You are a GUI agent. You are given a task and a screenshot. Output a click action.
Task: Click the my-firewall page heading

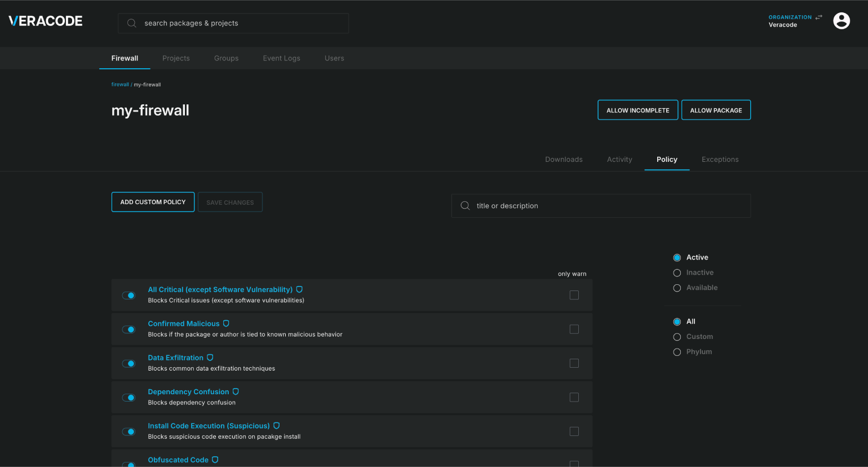tap(150, 110)
